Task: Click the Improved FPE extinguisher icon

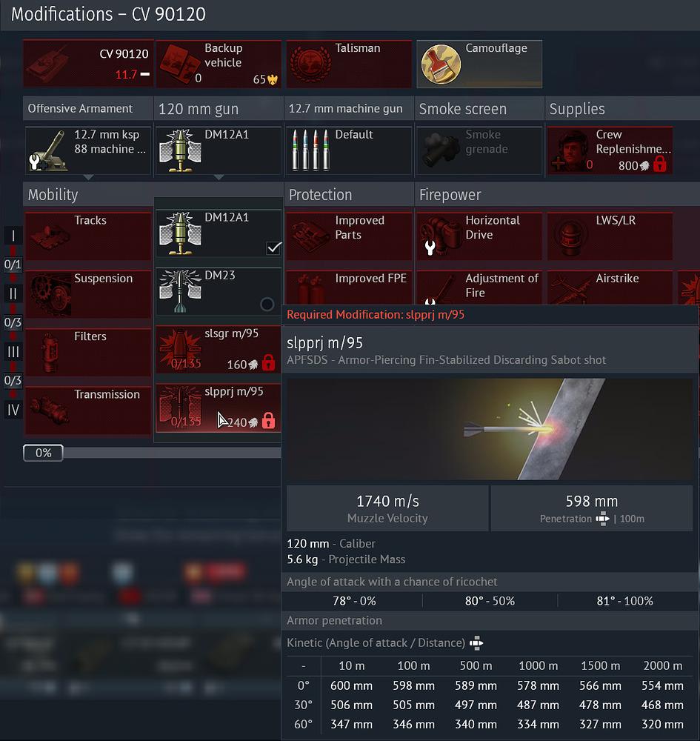Action: (310, 289)
